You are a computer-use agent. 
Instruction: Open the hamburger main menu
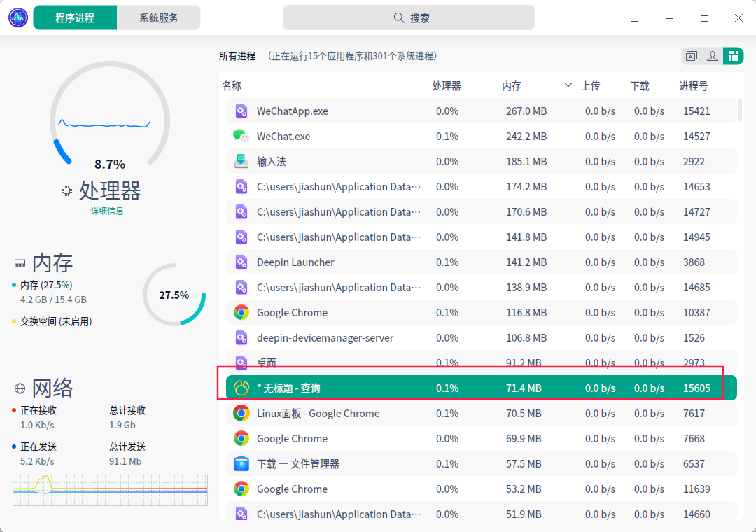coord(634,18)
